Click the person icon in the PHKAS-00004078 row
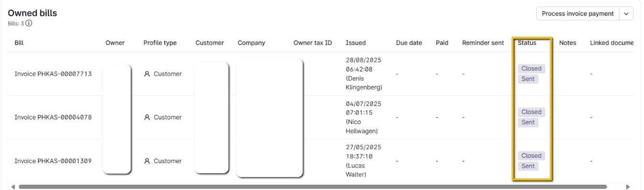This screenshot has height=190, width=644. (147, 118)
